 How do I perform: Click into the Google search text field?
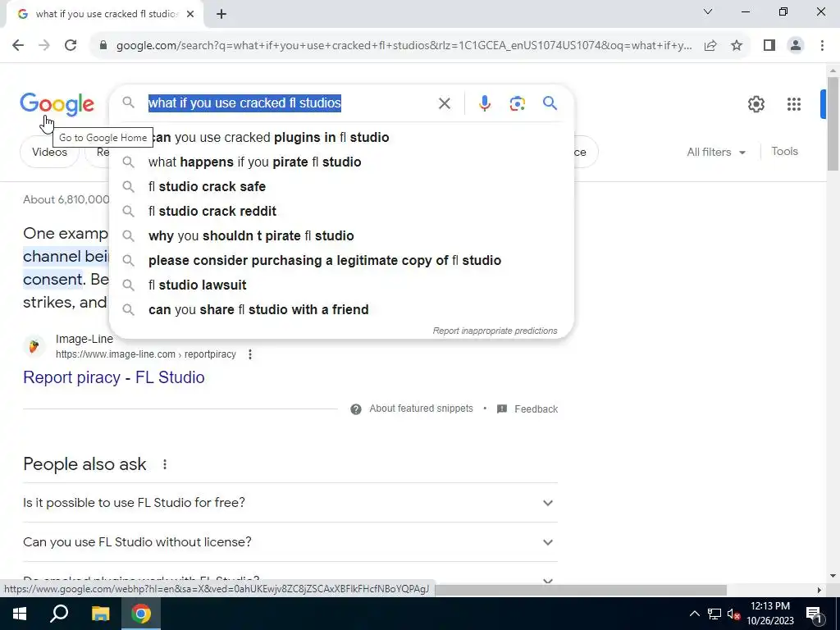(290, 103)
